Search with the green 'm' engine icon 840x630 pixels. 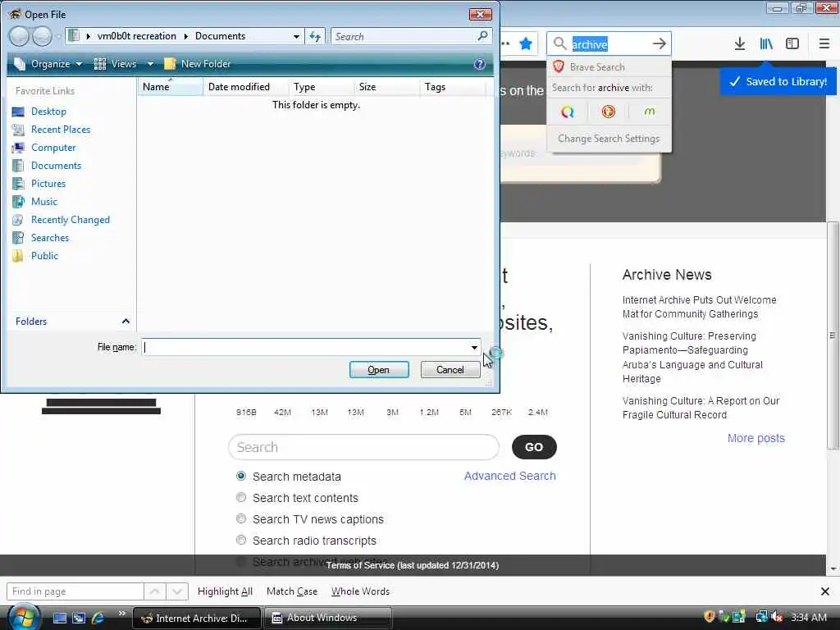click(x=650, y=112)
